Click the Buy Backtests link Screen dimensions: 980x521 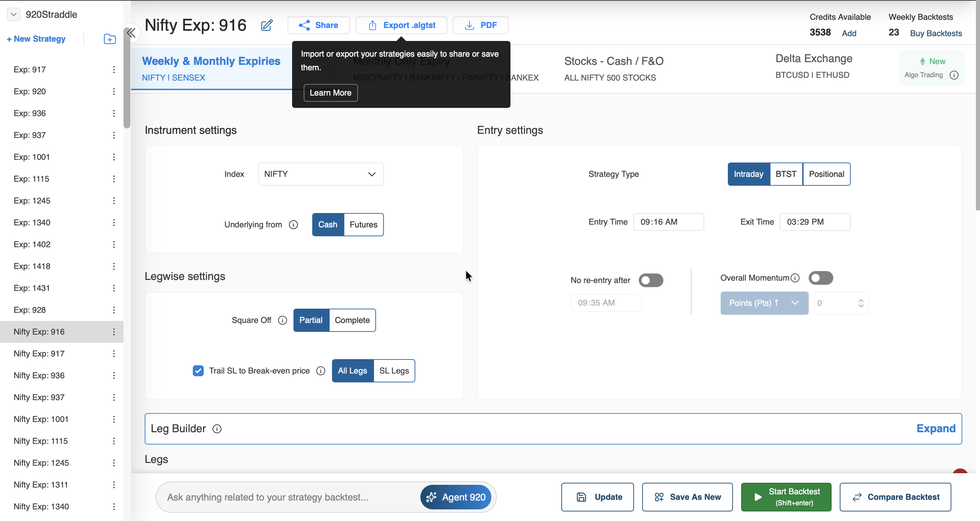936,33
